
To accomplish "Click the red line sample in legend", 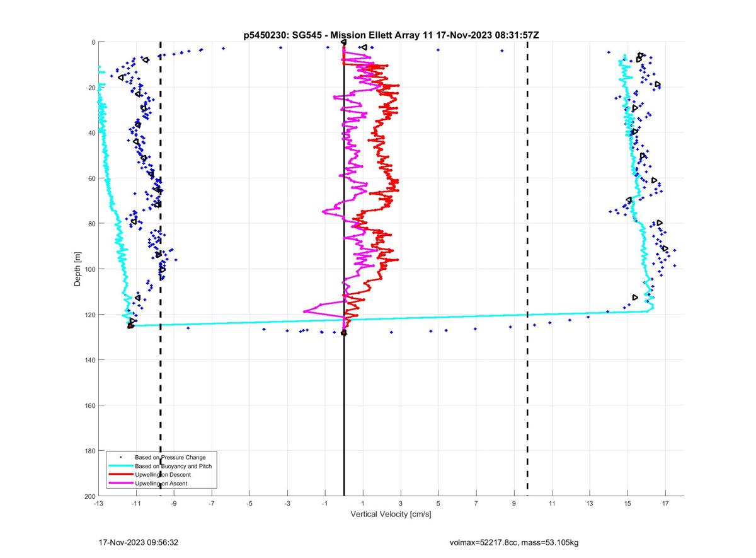I will [120, 474].
